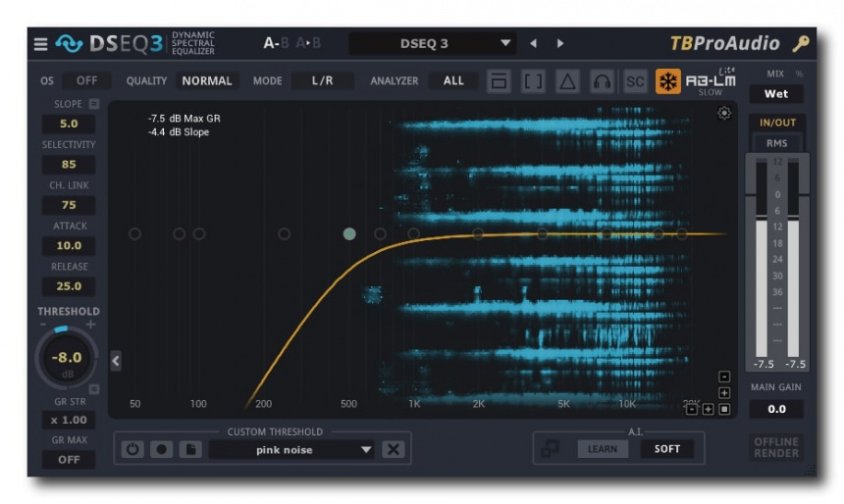Load custom threshold file icon
Screen dimensions: 844x504
click(190, 449)
